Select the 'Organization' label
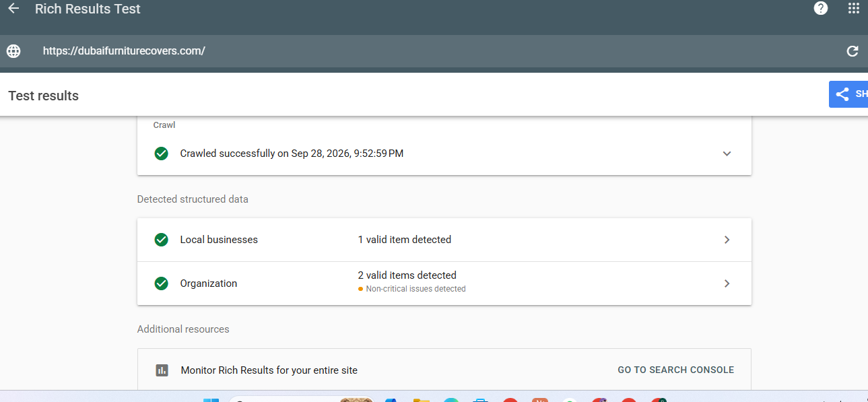This screenshot has width=868, height=402. [209, 283]
